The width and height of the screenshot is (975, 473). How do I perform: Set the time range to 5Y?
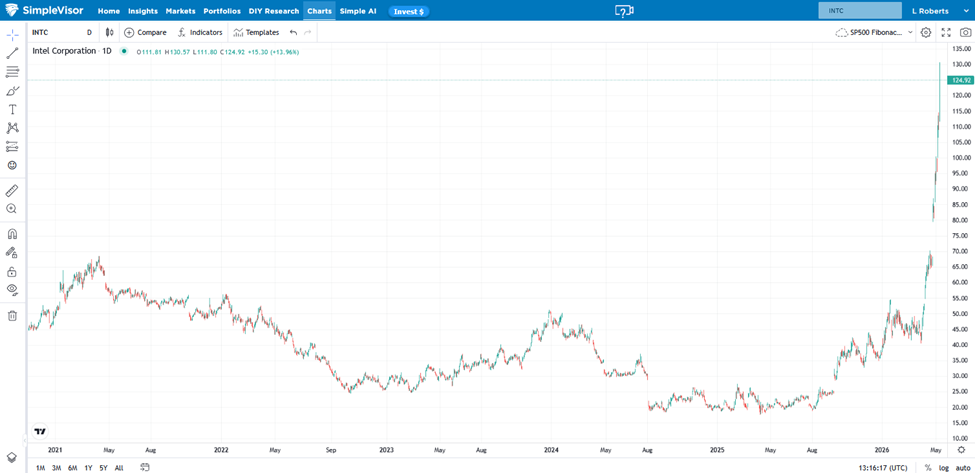(x=103, y=467)
